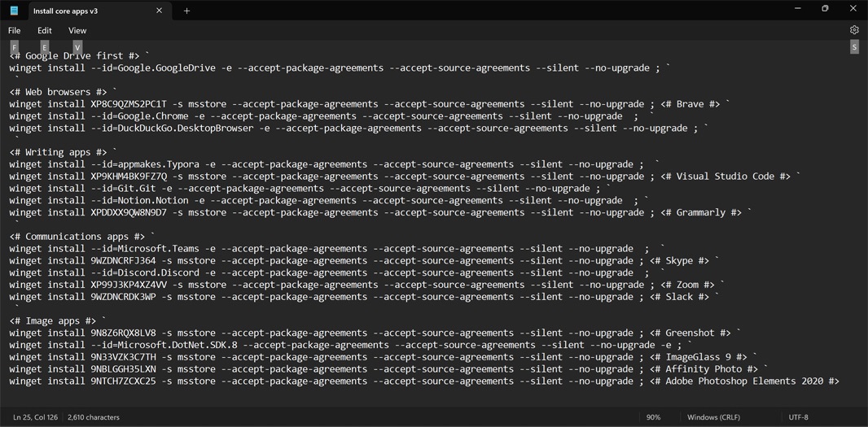This screenshot has width=868, height=427.
Task: Click the '<# Google Drive first #>' comment line
Action: coord(74,56)
